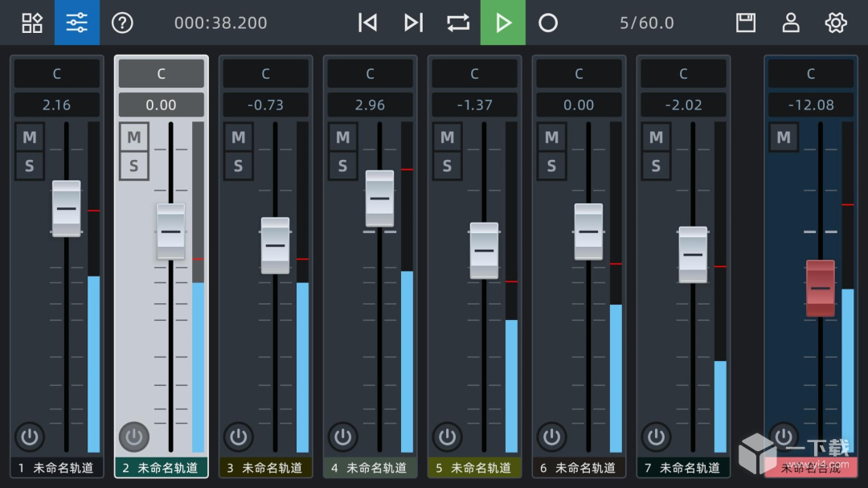This screenshot has height=488, width=868.
Task: Solo track 3
Action: coord(239,166)
